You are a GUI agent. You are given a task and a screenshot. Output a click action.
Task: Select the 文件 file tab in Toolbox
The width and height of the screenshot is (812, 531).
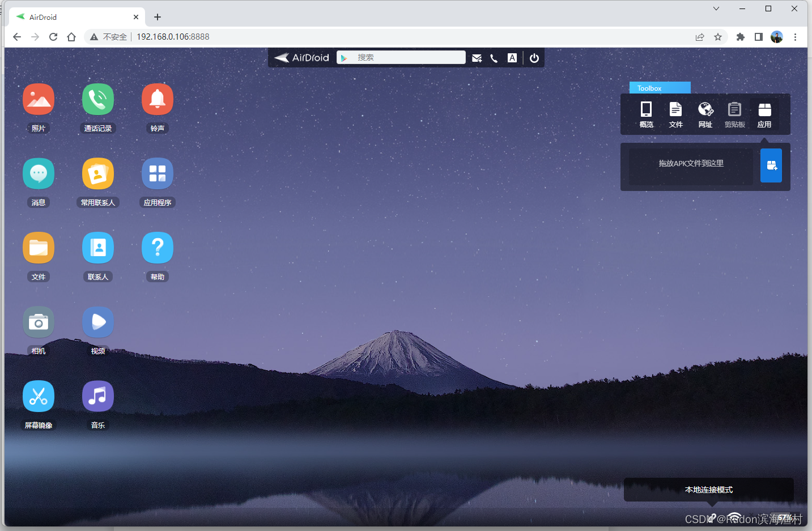[676, 114]
